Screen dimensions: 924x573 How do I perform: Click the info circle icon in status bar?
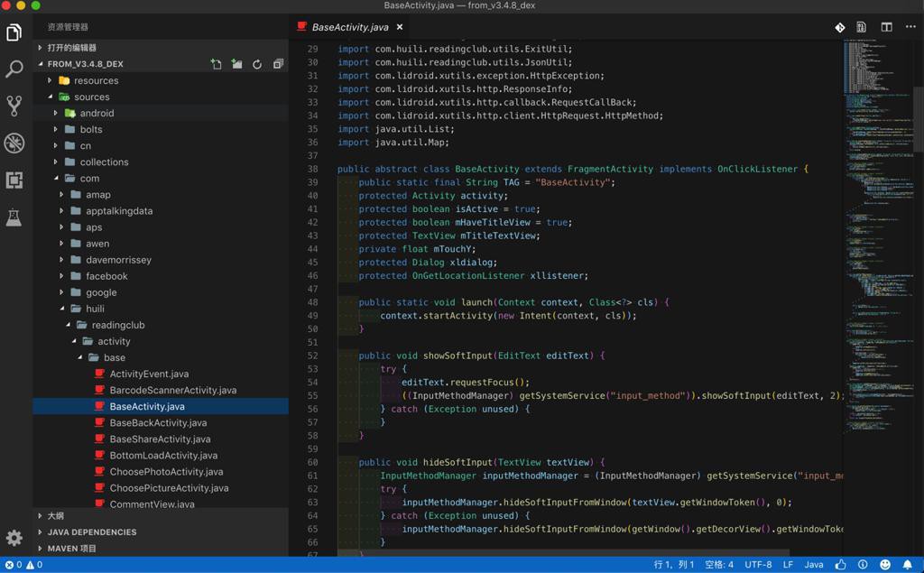[x=863, y=565]
